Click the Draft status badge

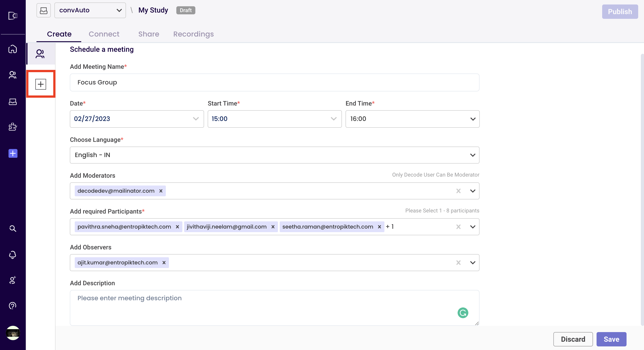[x=186, y=10]
